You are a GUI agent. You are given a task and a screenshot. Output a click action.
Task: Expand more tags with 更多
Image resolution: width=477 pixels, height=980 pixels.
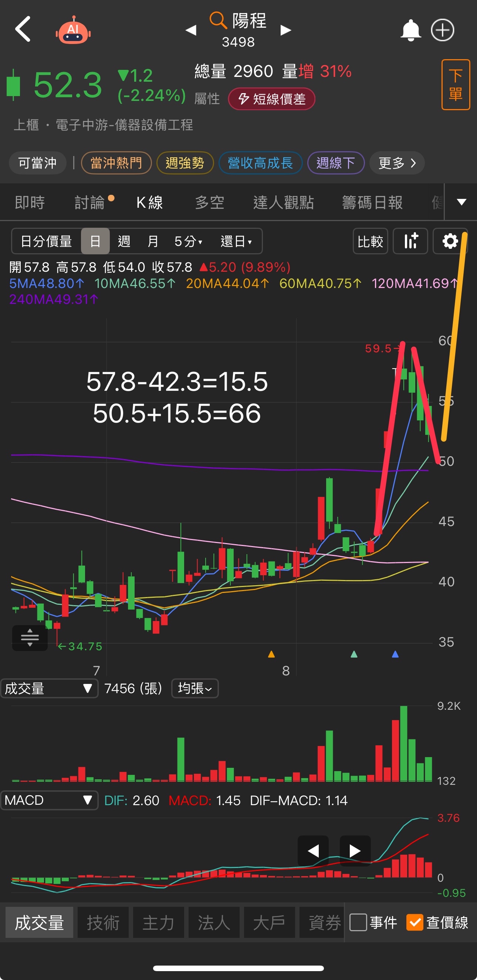click(x=397, y=163)
